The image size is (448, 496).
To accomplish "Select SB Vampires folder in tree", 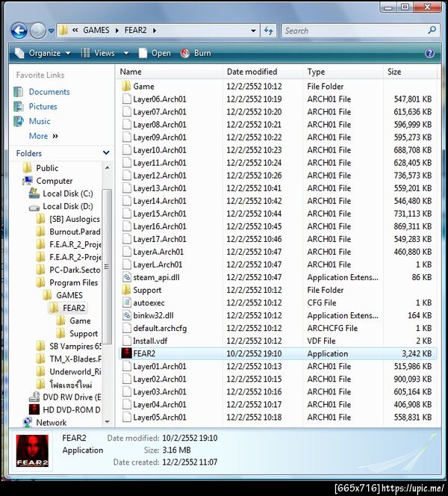I will click(75, 346).
